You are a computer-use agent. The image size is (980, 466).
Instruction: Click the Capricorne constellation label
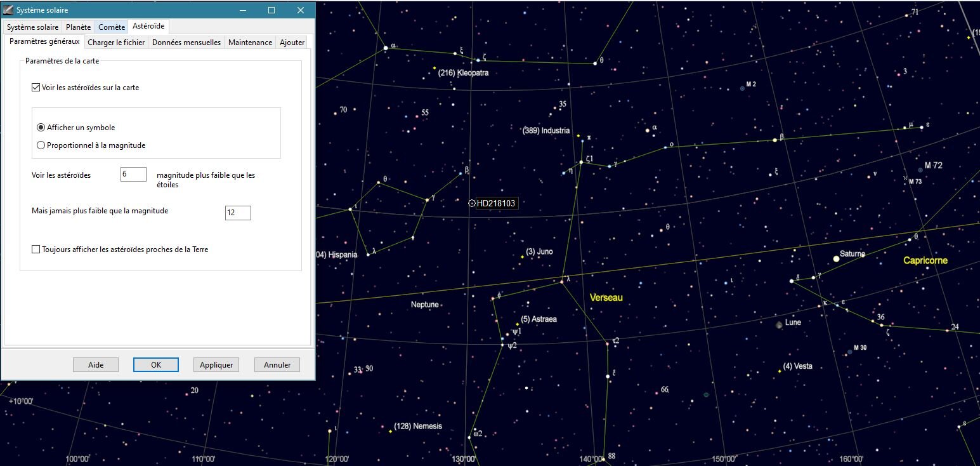click(925, 260)
